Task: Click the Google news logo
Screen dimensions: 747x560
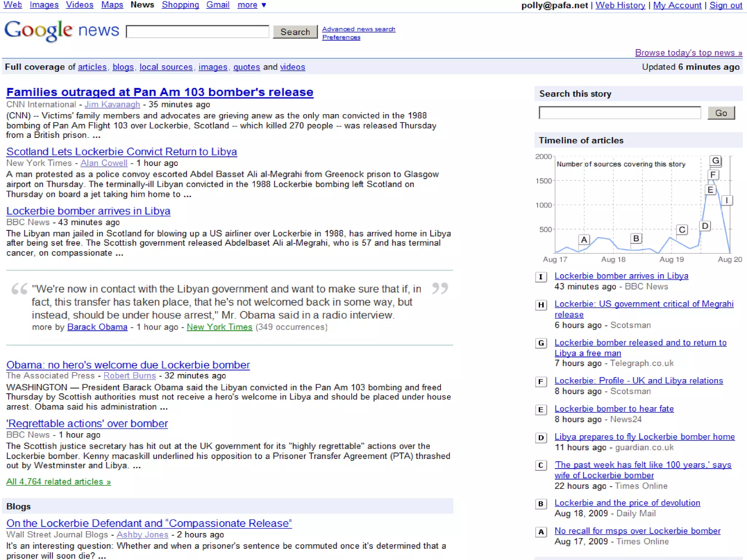Action: click(x=61, y=31)
